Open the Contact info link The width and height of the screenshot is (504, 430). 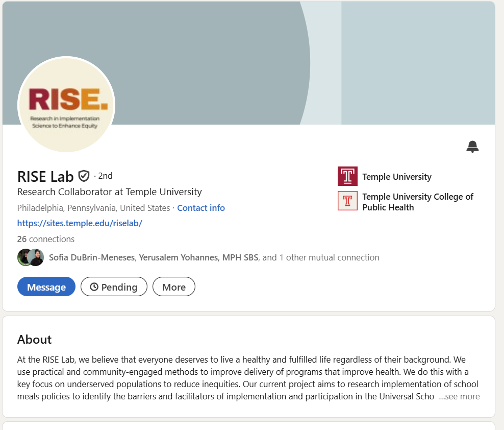pos(201,208)
